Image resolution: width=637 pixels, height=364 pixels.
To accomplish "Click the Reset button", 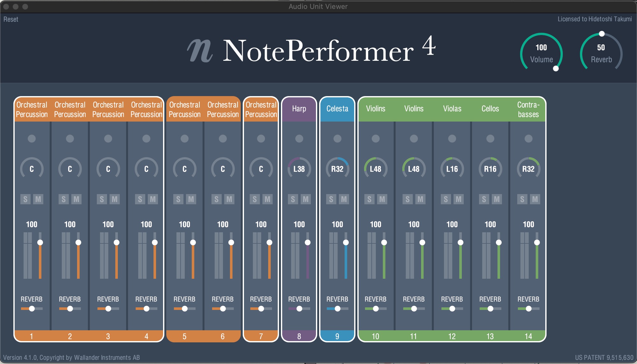I will [11, 19].
